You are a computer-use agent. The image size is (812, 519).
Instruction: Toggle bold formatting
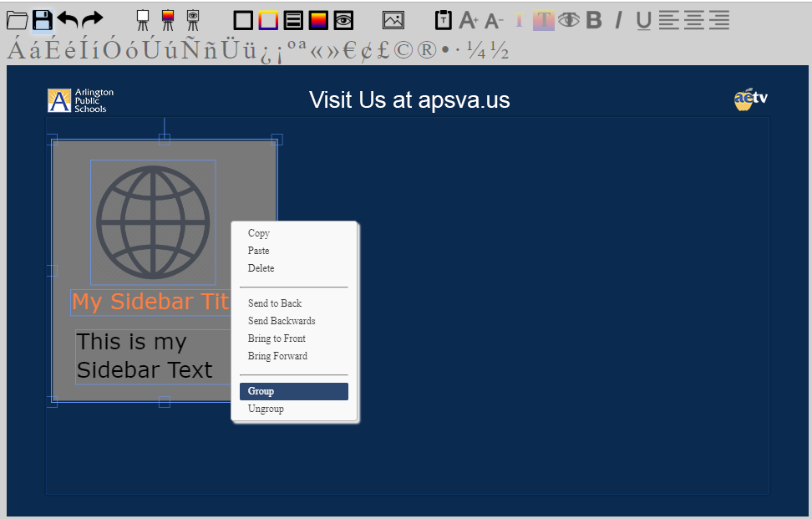(594, 20)
